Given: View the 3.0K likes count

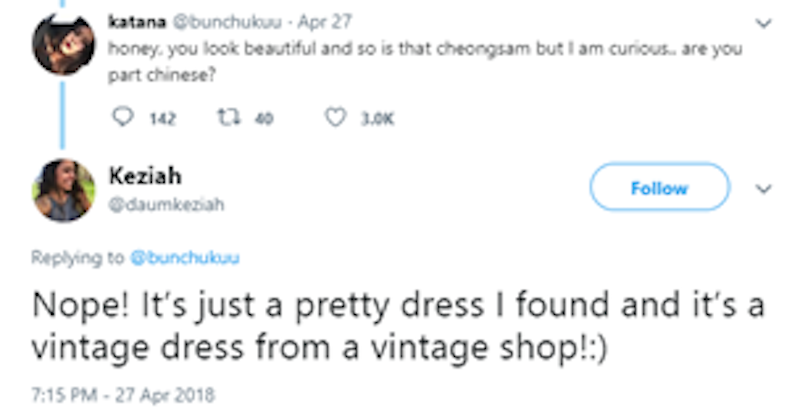Looking at the screenshot, I should coord(378,119).
